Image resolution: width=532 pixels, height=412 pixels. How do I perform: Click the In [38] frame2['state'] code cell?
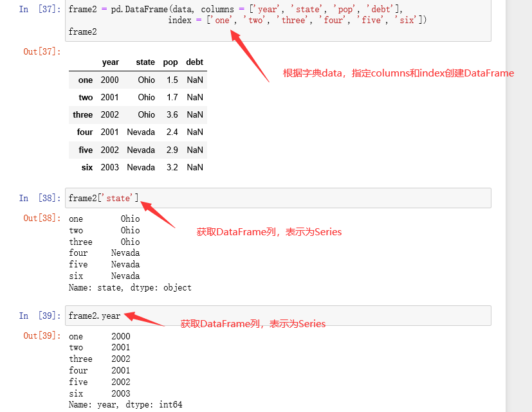[x=278, y=198]
